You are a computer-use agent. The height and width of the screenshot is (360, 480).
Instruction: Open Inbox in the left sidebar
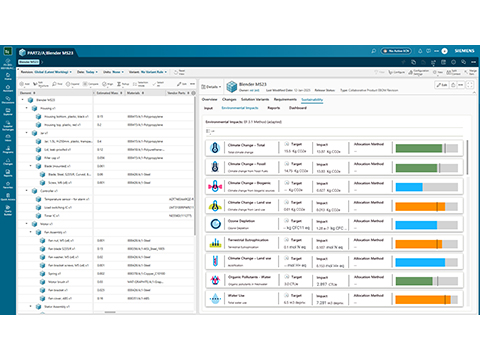(8, 138)
